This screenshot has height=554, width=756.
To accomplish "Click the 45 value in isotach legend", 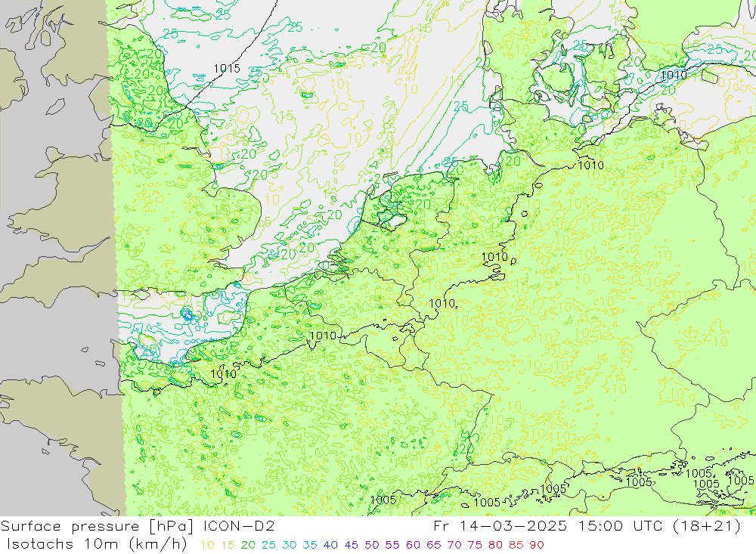I will pyautogui.click(x=351, y=546).
